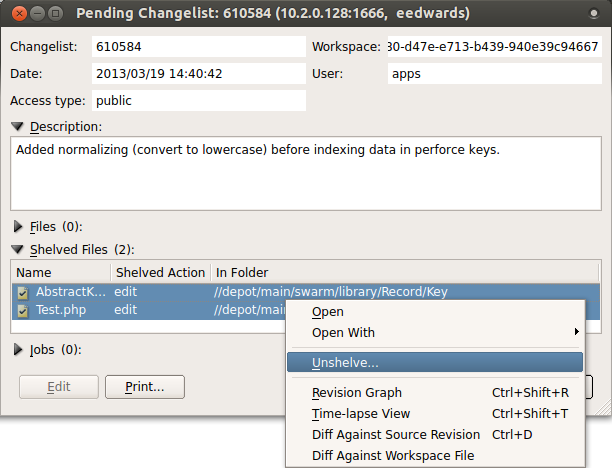The image size is (612, 468).
Task: Minimize the Pending Changelist window
Action: coord(37,14)
